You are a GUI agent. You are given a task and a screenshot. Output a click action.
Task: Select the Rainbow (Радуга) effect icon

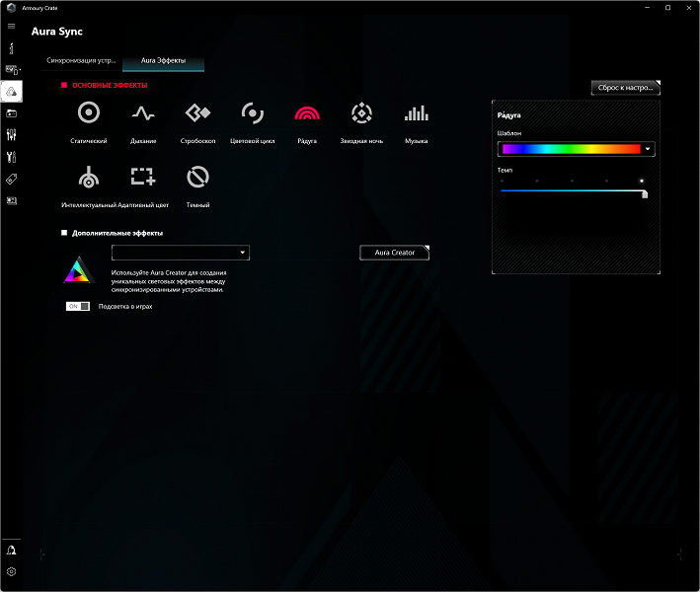coord(307,113)
